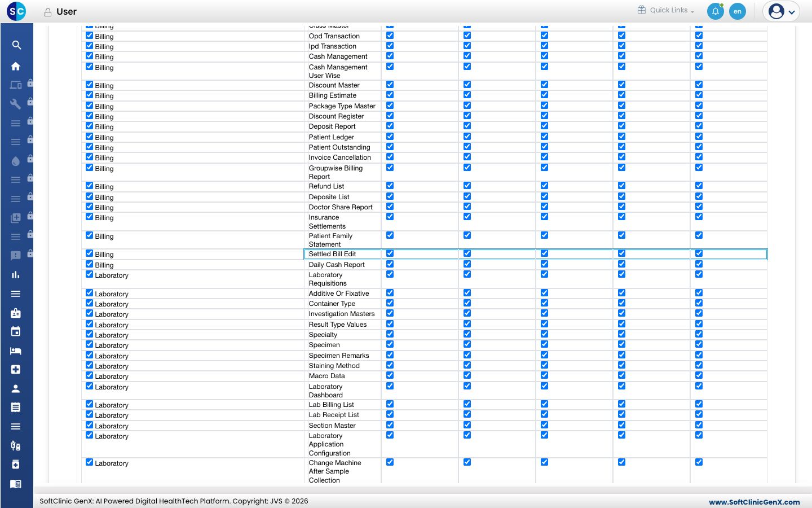Viewport: 812px width, 508px height.
Task: Open the medicine bottles icon in sidebar
Action: [16, 445]
